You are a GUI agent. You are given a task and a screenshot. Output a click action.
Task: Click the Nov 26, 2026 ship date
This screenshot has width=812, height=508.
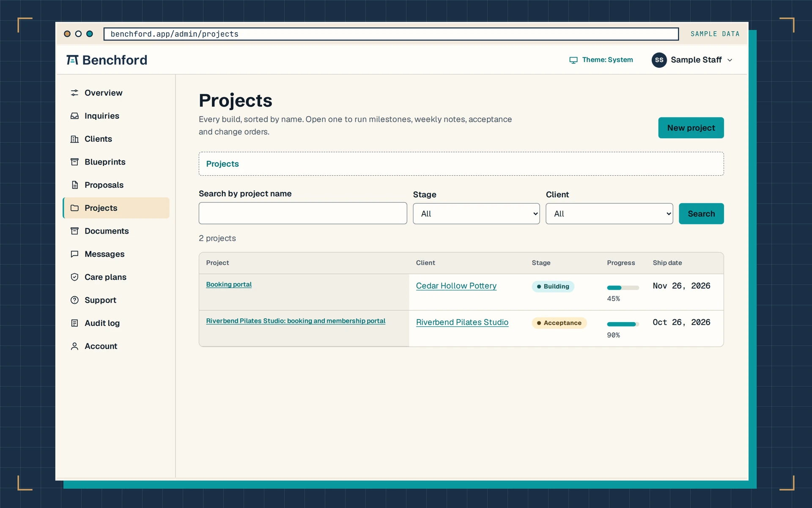[681, 286]
